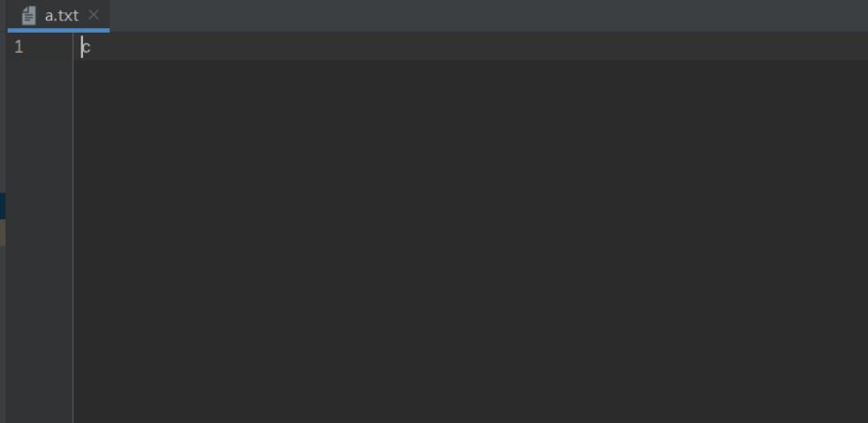Screen dimensions: 868x423
Task: Close the a.txt editor tab
Action: [x=94, y=15]
